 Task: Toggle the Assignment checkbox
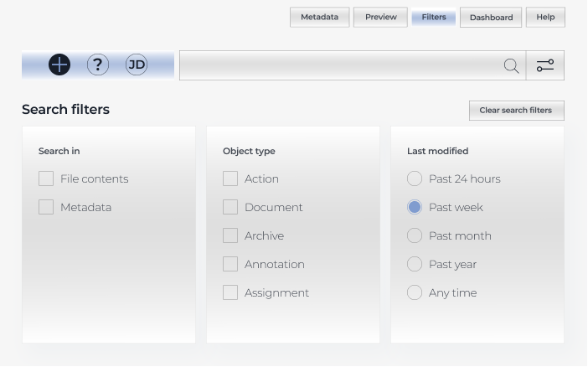tap(230, 292)
